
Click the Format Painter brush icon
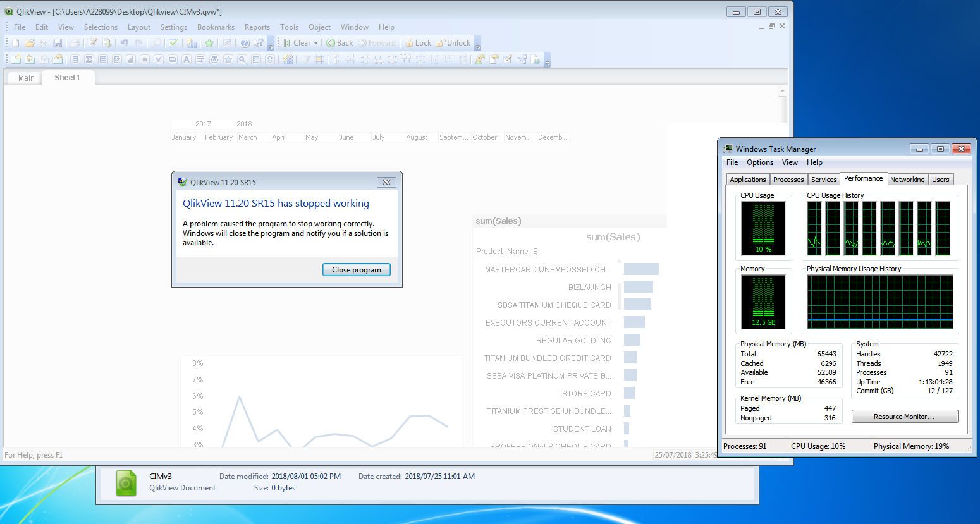[305, 59]
